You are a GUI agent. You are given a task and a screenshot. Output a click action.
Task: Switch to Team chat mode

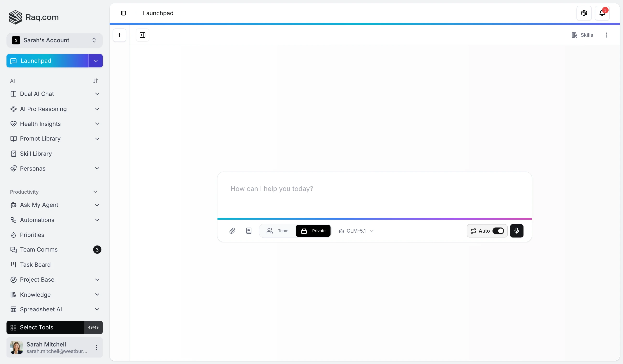[x=277, y=231]
